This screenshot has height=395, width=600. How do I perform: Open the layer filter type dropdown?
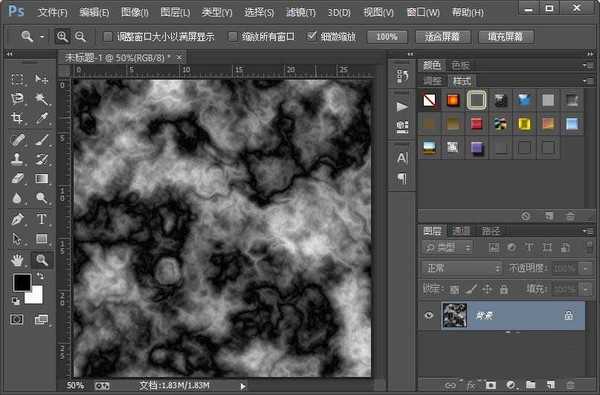[x=447, y=248]
